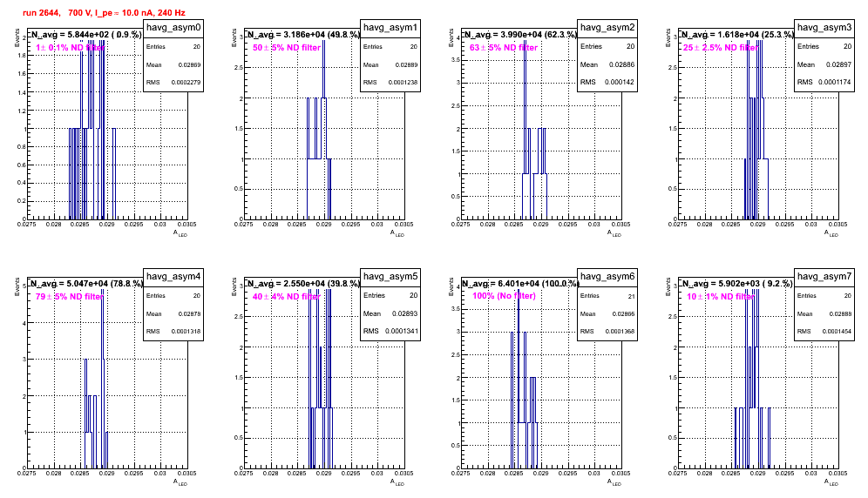This screenshot has height=498, width=868.
Task: Click the N_avg = 5.902e+03 label
Action: coord(736,283)
